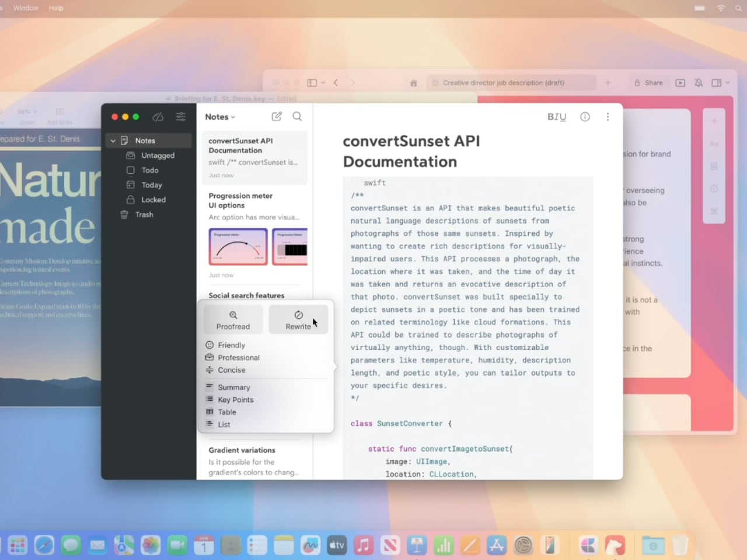The image size is (747, 560).
Task: Open the Notes dropdown in list header
Action: coord(220,117)
